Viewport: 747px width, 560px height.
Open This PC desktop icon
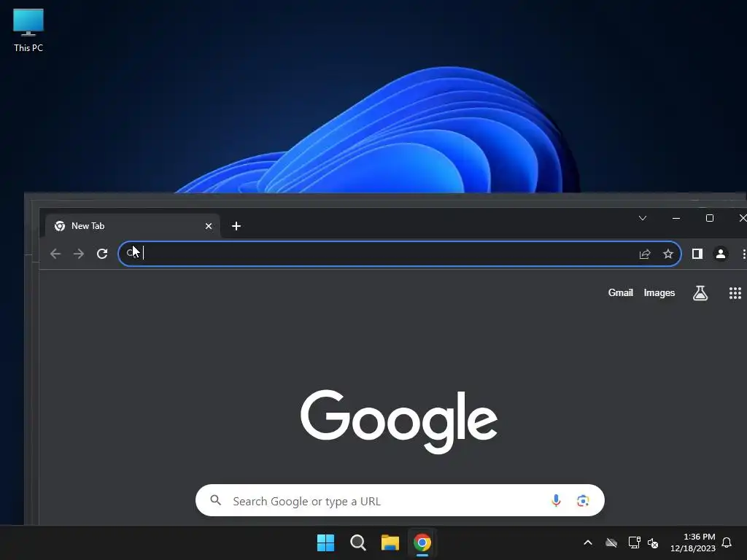(28, 30)
